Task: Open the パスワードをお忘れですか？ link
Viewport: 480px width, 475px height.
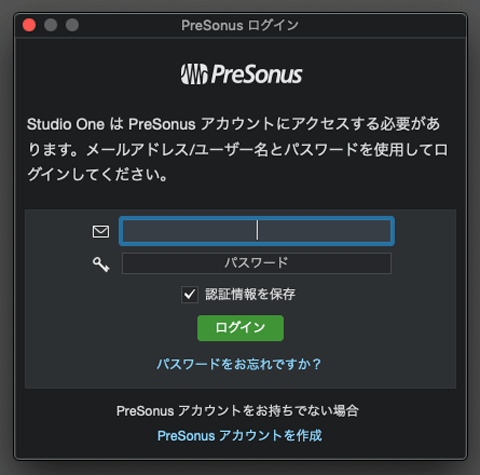Action: tap(239, 364)
